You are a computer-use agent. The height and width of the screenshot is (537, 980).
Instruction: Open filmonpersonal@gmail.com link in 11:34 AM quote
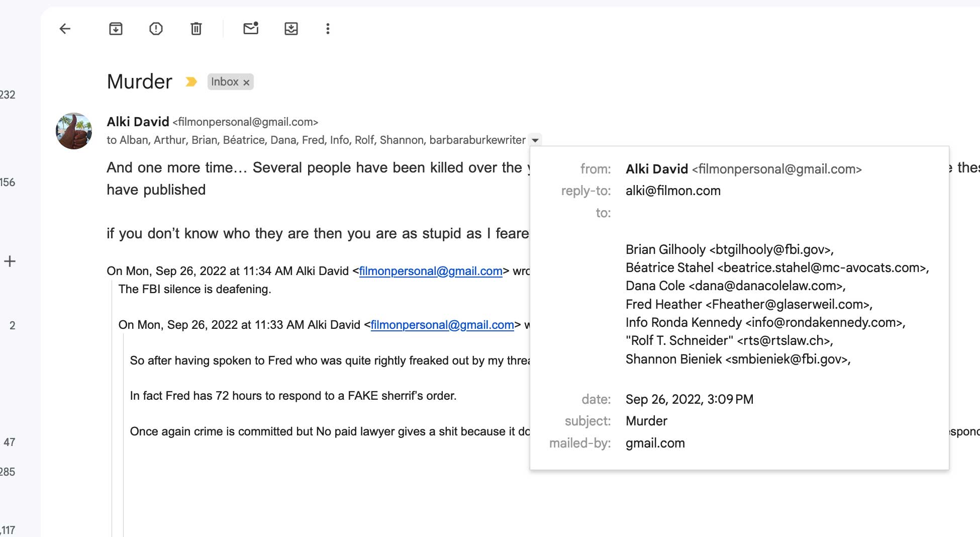click(x=430, y=271)
